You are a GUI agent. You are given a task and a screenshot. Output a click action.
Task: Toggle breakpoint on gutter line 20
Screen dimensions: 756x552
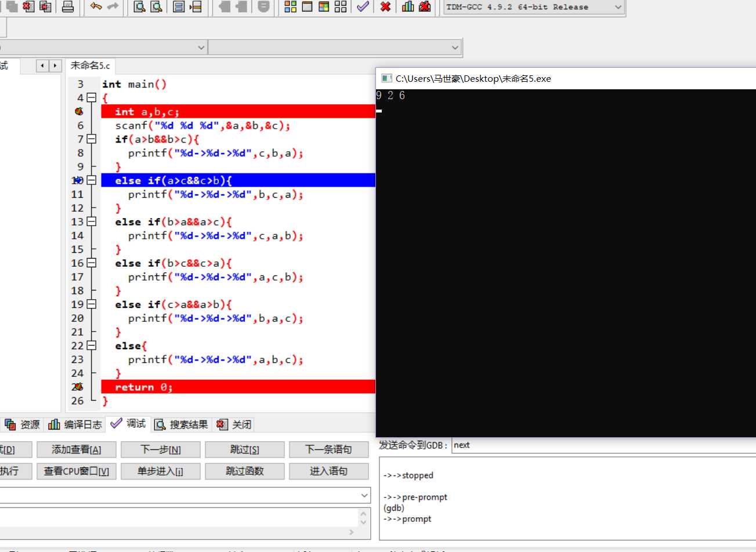(x=78, y=318)
